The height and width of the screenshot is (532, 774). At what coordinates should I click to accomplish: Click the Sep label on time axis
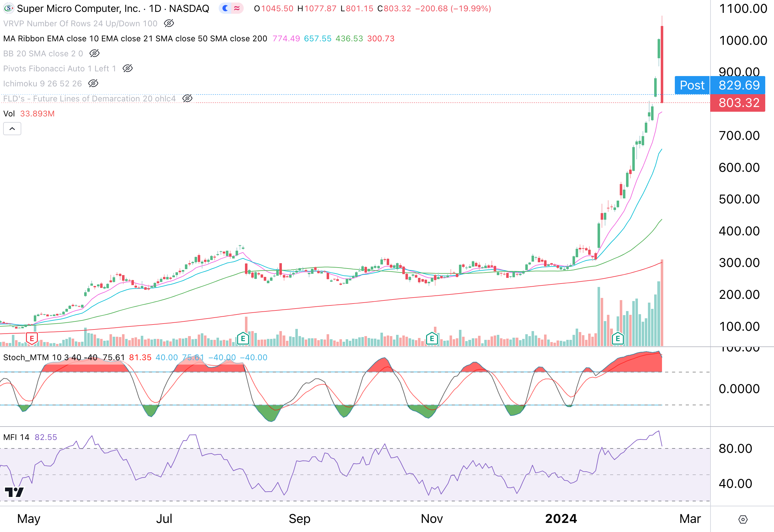[x=299, y=519]
